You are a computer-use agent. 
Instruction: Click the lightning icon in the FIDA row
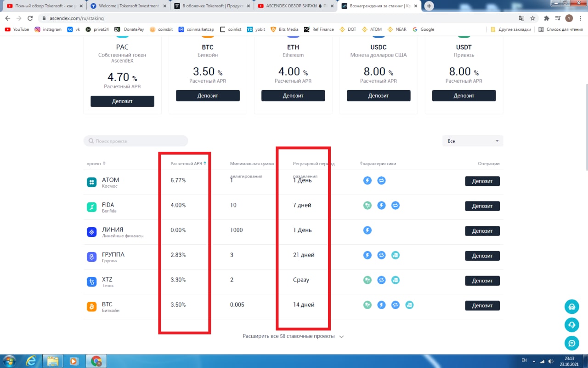click(x=381, y=206)
